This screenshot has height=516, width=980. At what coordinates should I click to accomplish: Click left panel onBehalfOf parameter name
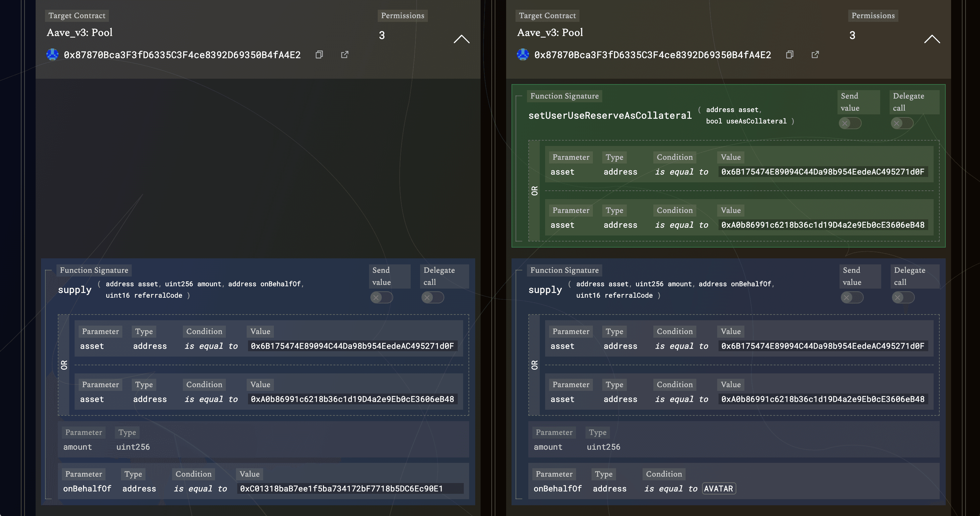tap(87, 488)
